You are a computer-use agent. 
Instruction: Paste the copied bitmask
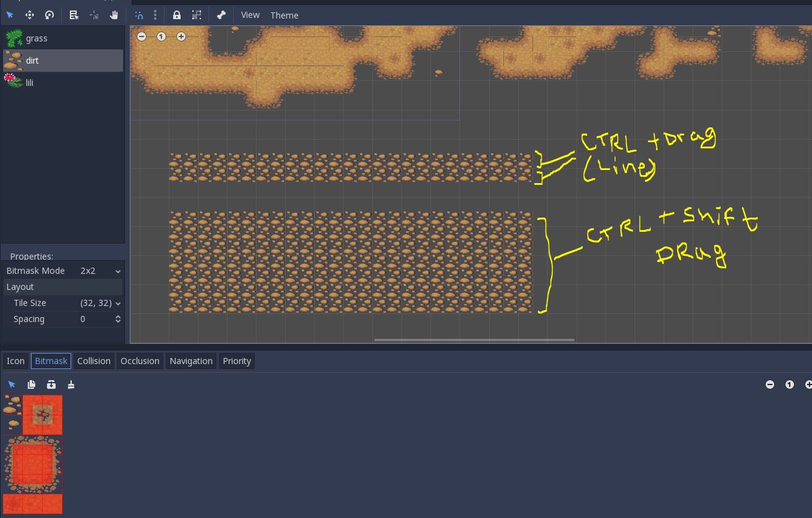[x=51, y=384]
